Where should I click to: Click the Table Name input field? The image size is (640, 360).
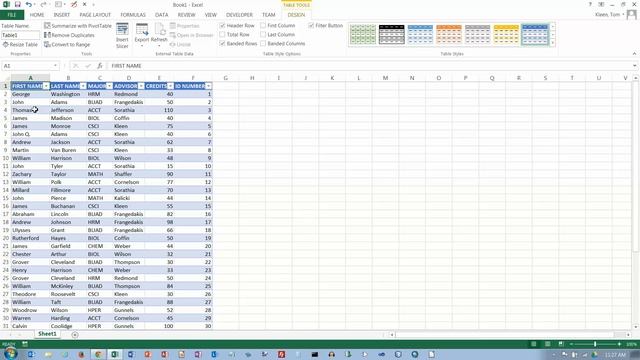tap(20, 35)
